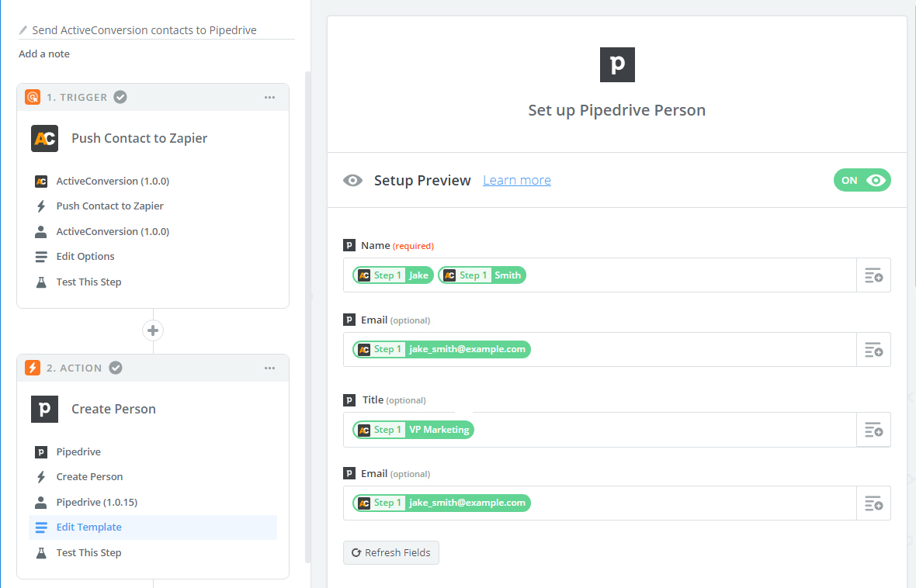This screenshot has height=588, width=916.
Task: Click the trigger step completed checkmark
Action: click(x=120, y=97)
